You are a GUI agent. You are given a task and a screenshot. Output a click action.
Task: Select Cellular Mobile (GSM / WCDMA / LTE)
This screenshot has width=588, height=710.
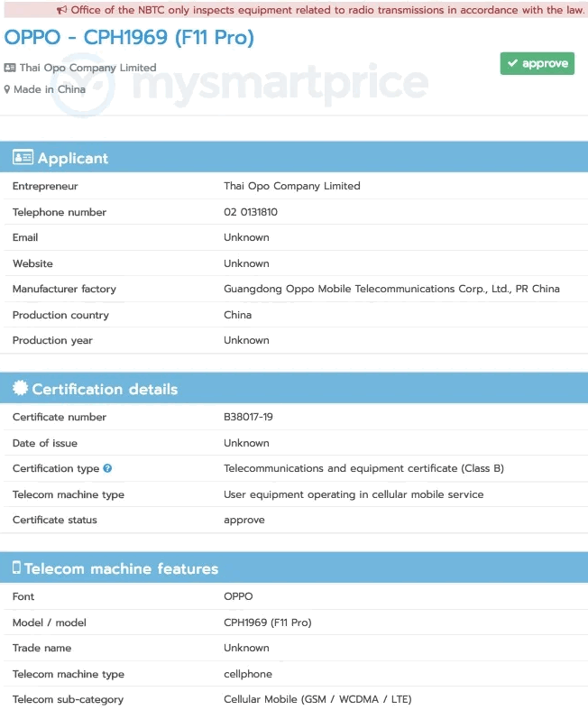click(317, 699)
